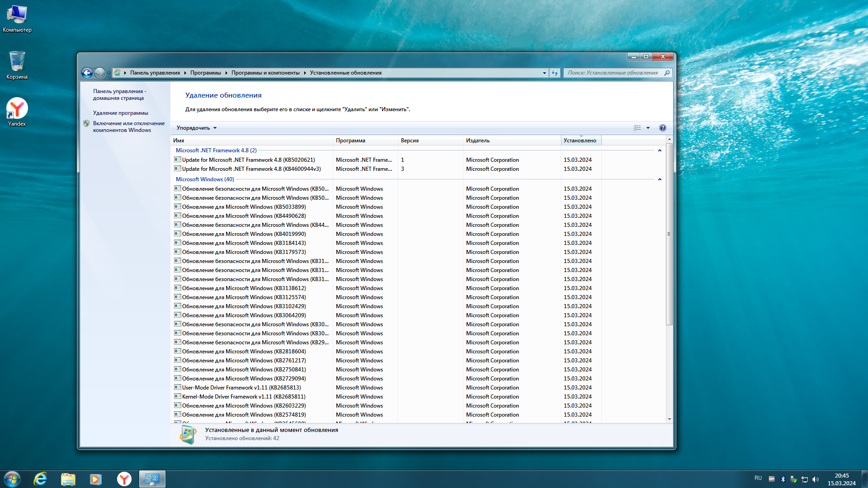Screen dimensions: 868x488
Task: Click the search installed updates field
Action: (613, 73)
